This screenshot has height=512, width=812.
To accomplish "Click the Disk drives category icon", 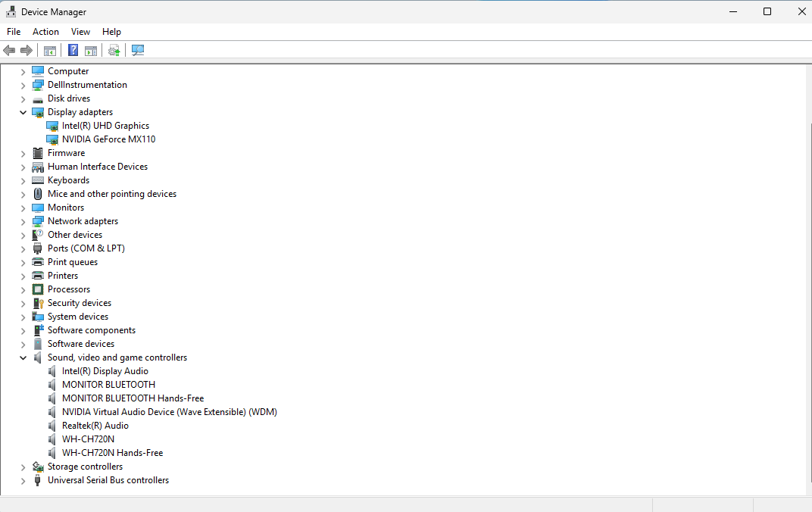I will click(38, 99).
